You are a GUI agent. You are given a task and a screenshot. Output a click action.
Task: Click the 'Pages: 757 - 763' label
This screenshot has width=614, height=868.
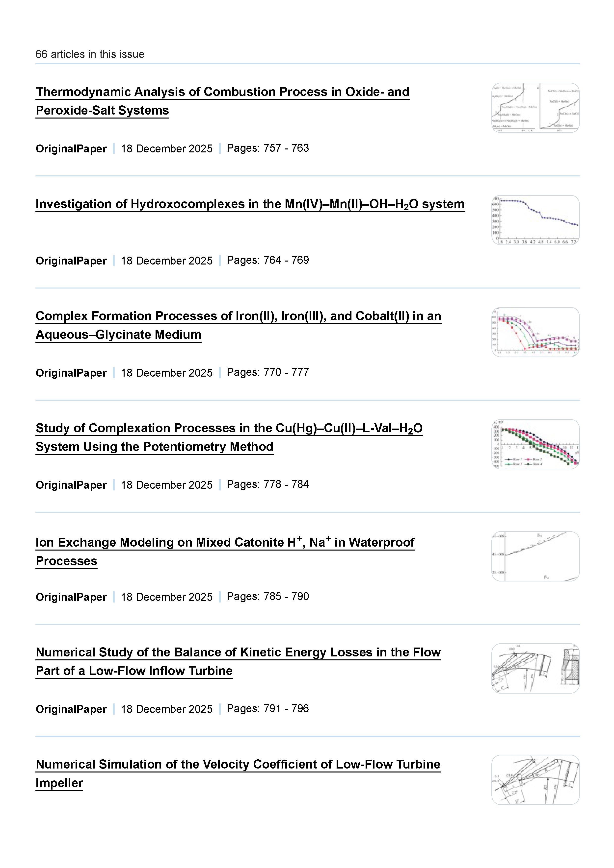tap(267, 148)
